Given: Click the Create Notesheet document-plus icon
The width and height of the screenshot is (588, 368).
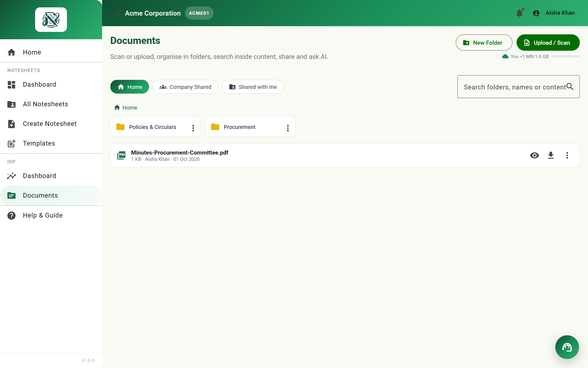Looking at the screenshot, I should point(11,124).
